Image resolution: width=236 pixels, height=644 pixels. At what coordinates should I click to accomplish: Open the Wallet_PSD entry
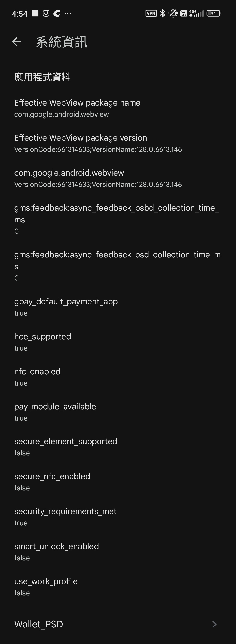118,624
